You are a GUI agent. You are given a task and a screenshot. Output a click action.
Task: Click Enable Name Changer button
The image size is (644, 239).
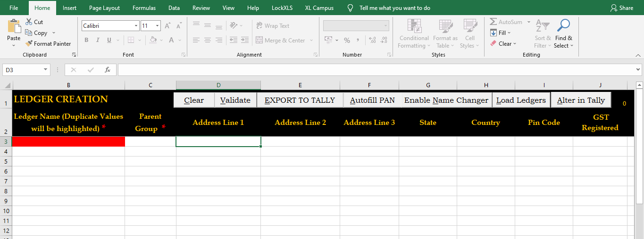click(446, 100)
